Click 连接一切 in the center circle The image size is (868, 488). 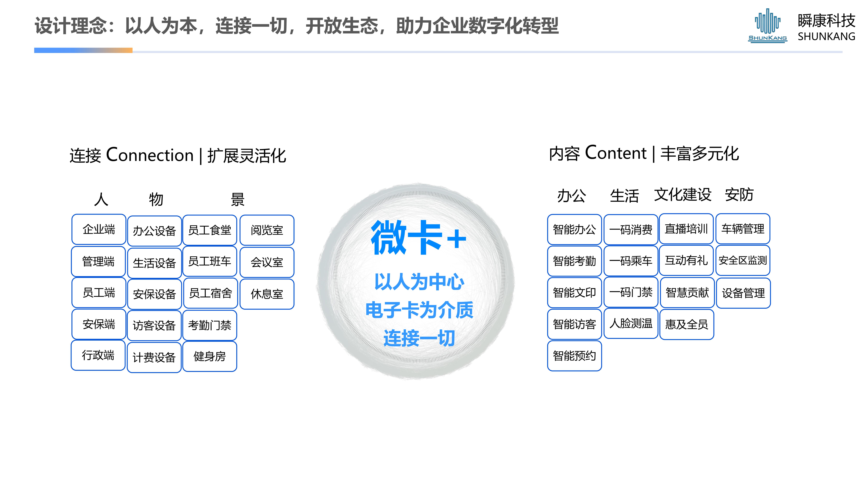click(x=419, y=338)
